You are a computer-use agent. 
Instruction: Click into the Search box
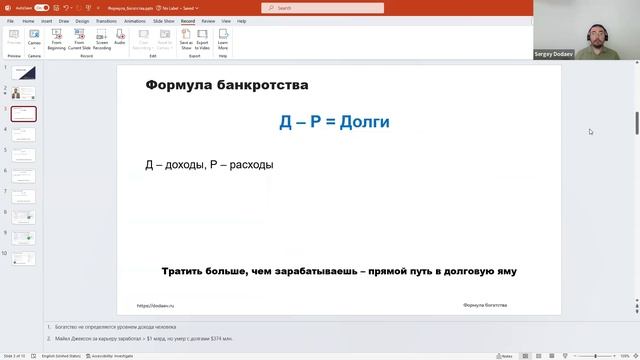(322, 8)
